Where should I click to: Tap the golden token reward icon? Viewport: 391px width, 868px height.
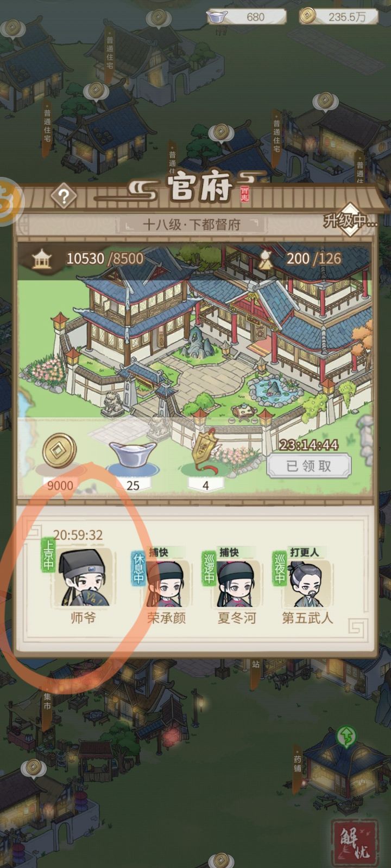tap(206, 447)
